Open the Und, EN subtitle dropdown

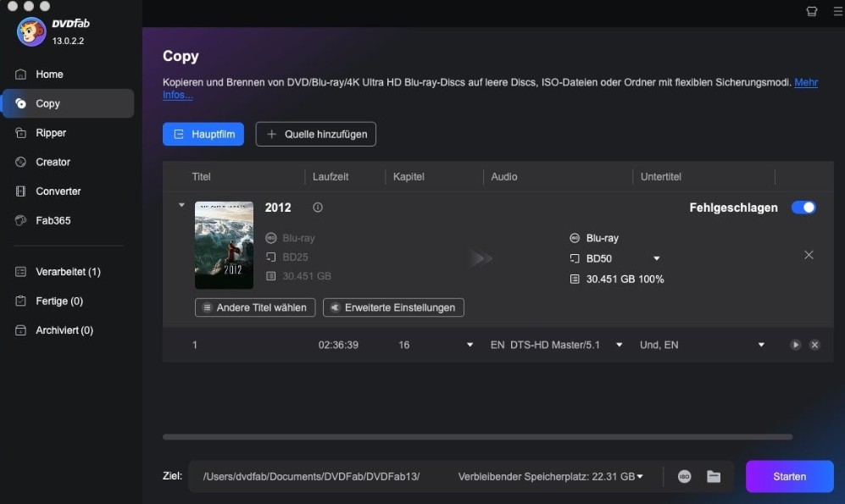tap(761, 345)
